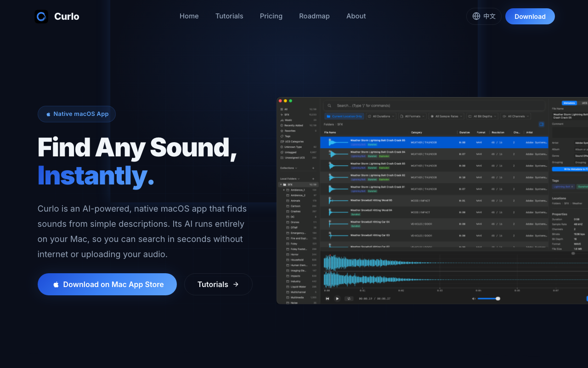This screenshot has width=588, height=368.
Task: Open Tutorials in the top navigation bar
Action: pyautogui.click(x=229, y=16)
